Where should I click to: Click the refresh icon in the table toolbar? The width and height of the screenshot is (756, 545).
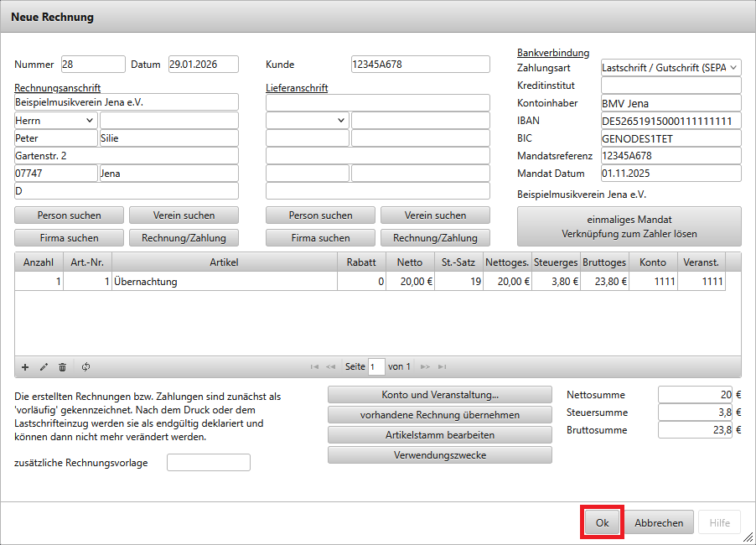tap(85, 366)
